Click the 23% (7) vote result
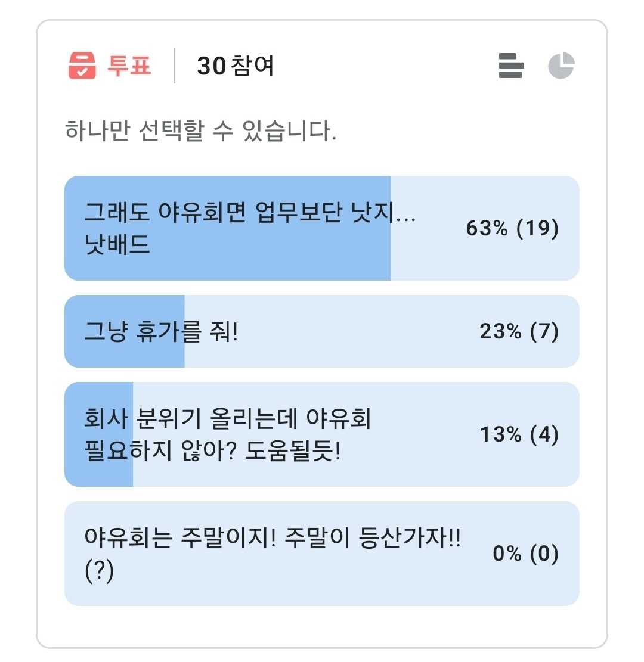644x662 pixels. tap(519, 332)
